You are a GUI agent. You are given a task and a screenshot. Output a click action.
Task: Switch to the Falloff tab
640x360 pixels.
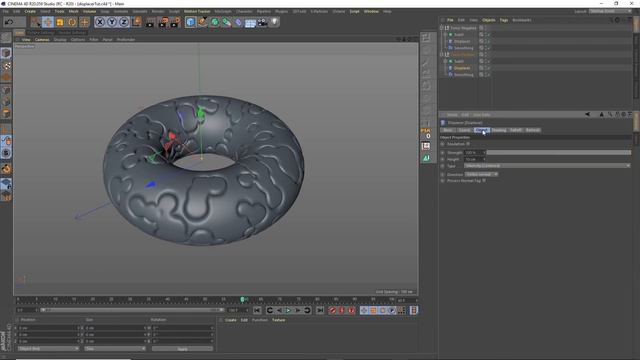click(x=516, y=130)
